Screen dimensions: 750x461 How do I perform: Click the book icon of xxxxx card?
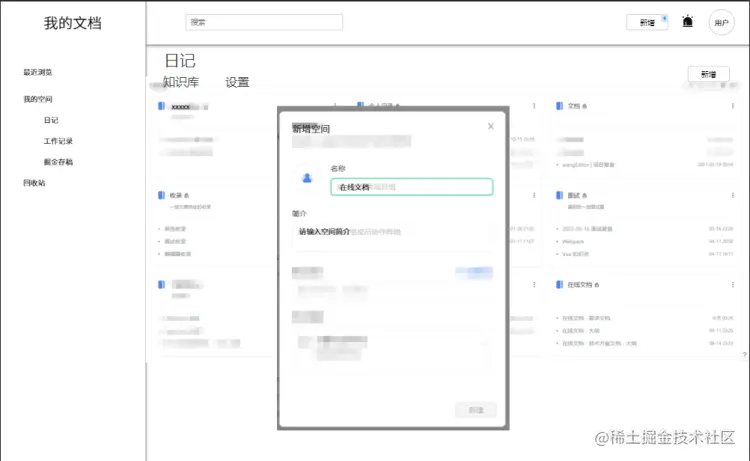pyautogui.click(x=161, y=106)
